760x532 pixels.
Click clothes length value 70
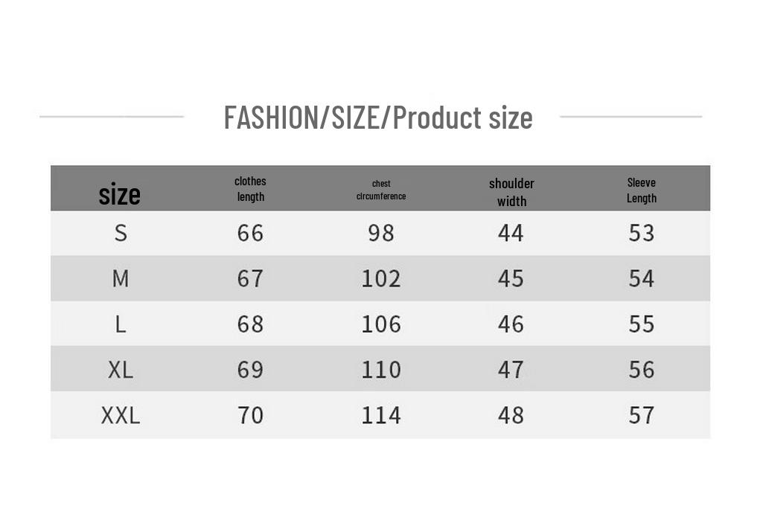[251, 415]
